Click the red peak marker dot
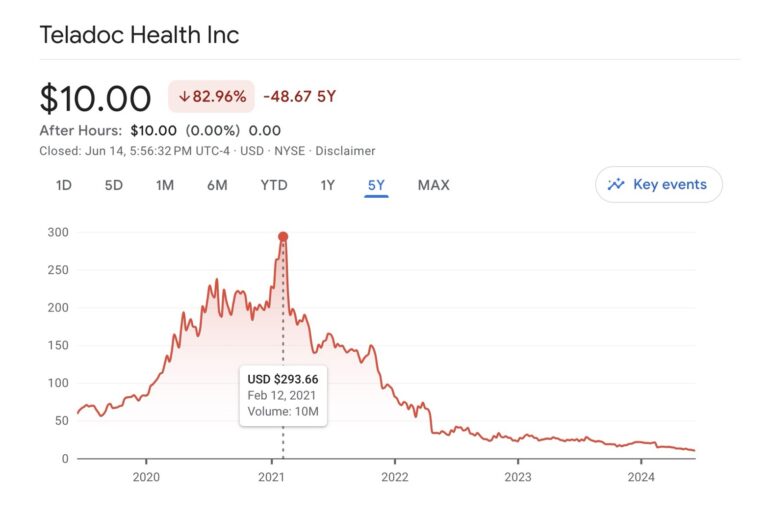Viewport: 768px width, 515px height. (x=283, y=237)
